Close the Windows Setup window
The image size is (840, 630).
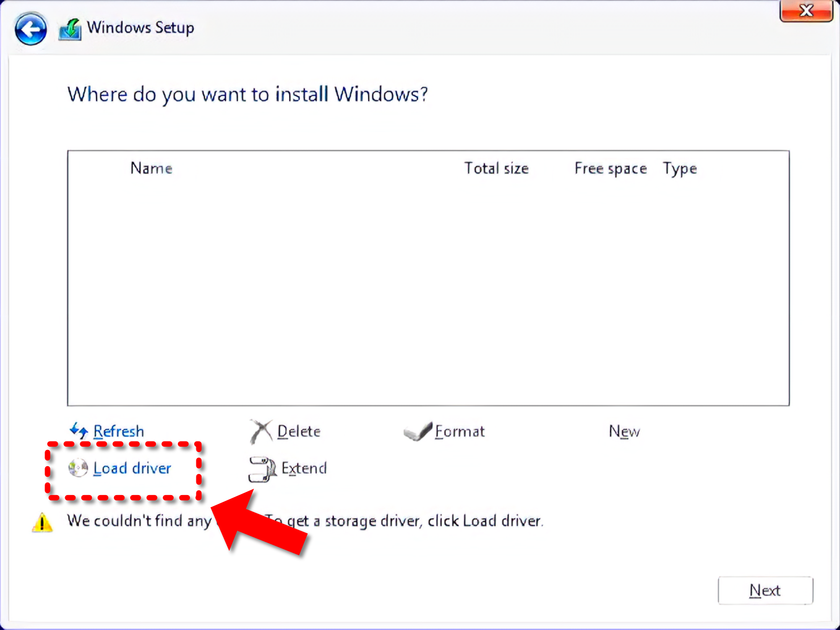tap(806, 10)
